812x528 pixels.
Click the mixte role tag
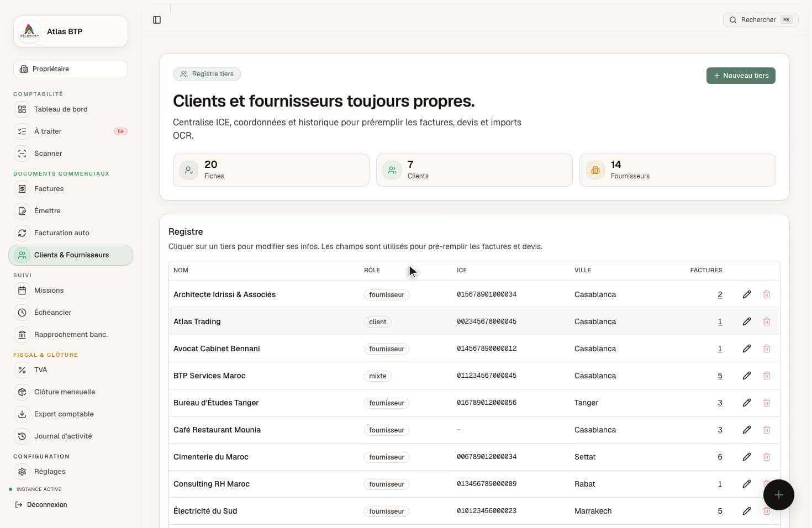pyautogui.click(x=378, y=376)
